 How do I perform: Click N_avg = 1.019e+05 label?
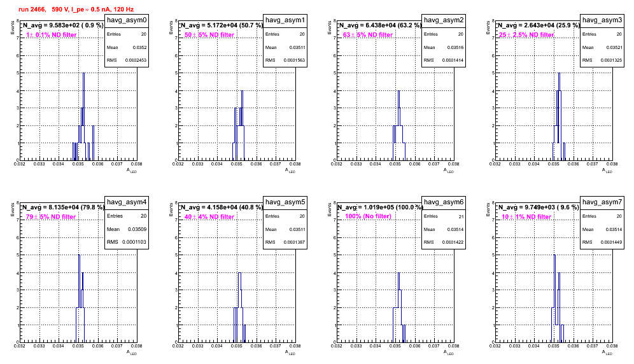(380, 207)
